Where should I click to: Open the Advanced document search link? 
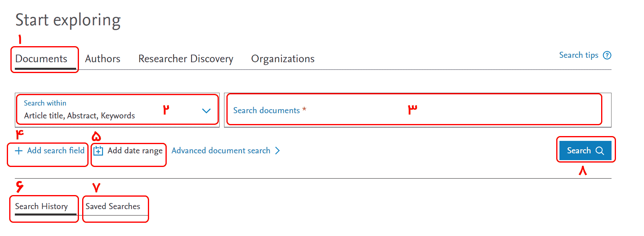(x=221, y=151)
